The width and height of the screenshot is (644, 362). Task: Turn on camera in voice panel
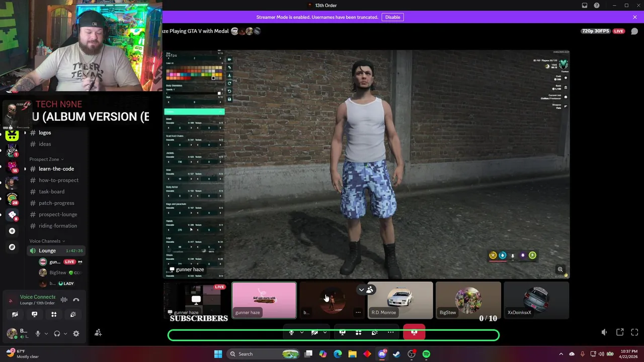click(x=15, y=314)
